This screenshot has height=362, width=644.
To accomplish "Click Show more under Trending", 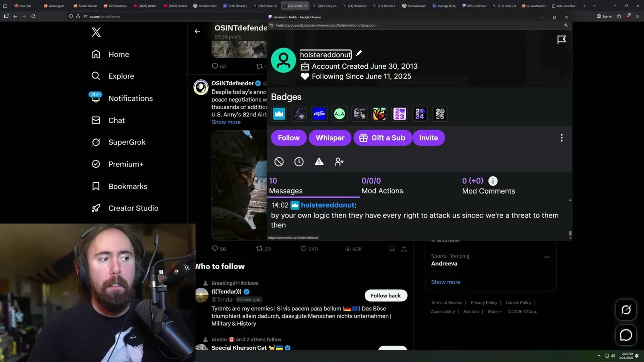I will pos(445,282).
